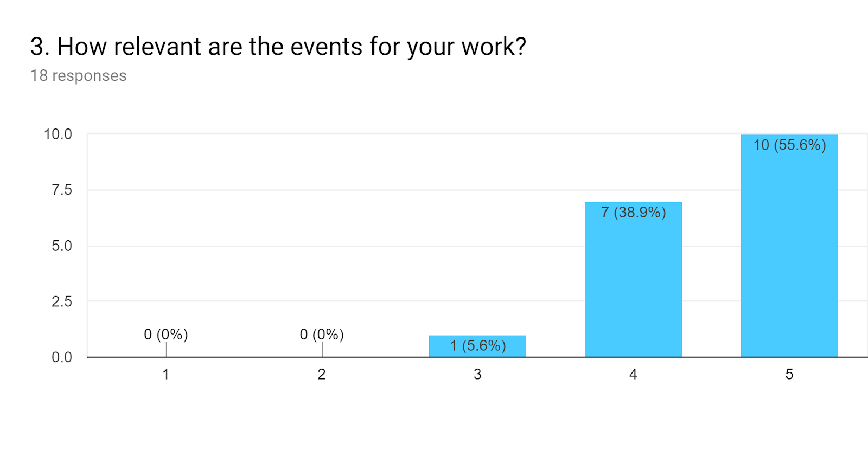
Task: Click x-axis label 2
Action: tap(322, 374)
